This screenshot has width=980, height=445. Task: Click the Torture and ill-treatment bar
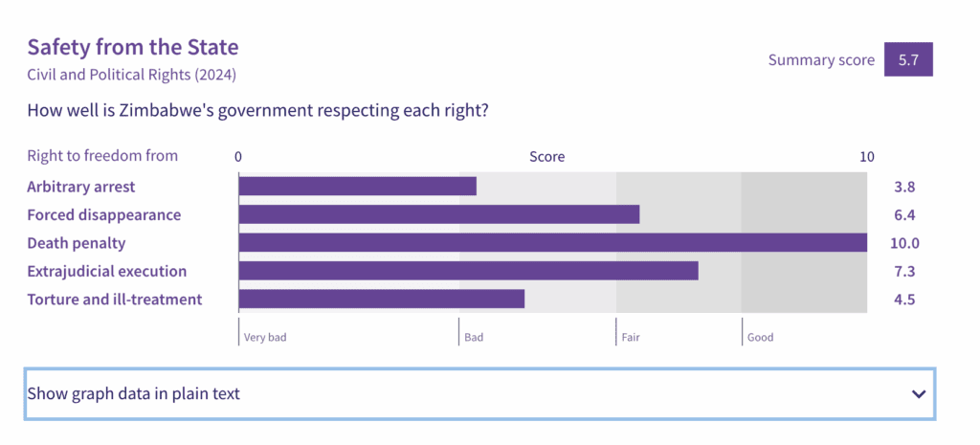(381, 300)
